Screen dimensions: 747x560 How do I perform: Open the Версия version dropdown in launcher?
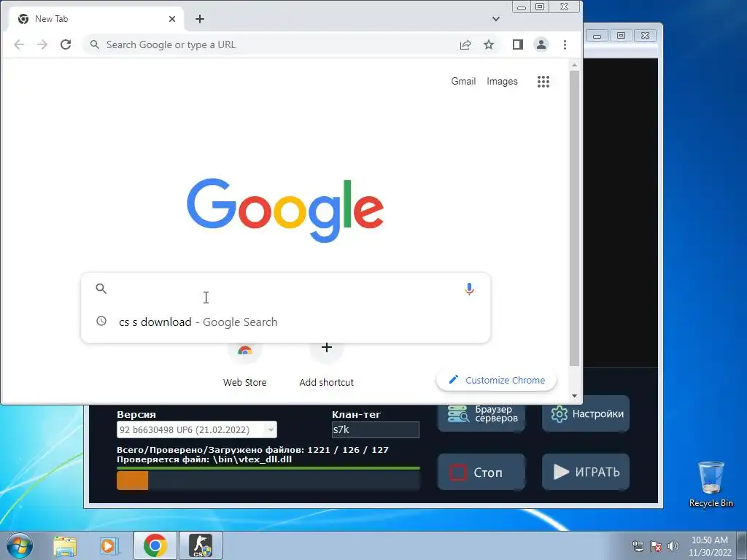coord(197,429)
